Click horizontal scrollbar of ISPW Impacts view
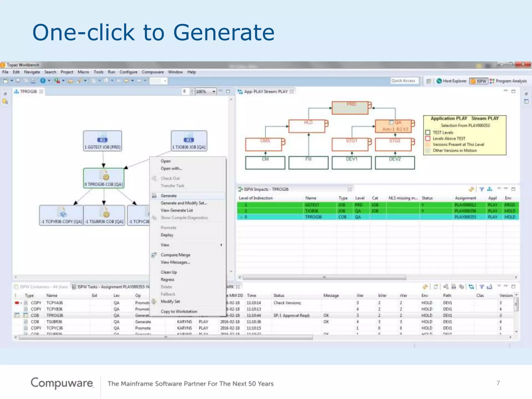Screen dimensions: 532x399 tap(325, 277)
